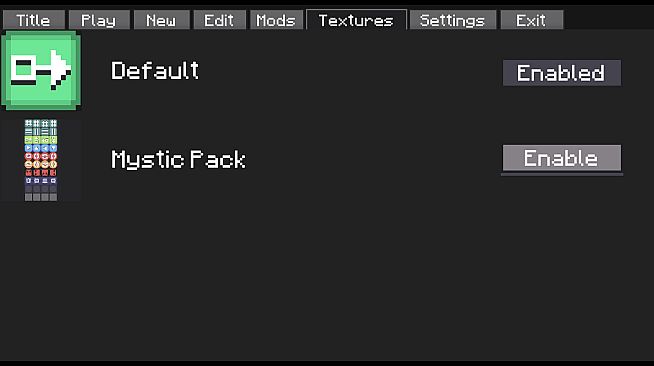Image resolution: width=654 pixels, height=366 pixels.
Task: Click light green tiles row in Mystic preview
Action: click(41, 140)
